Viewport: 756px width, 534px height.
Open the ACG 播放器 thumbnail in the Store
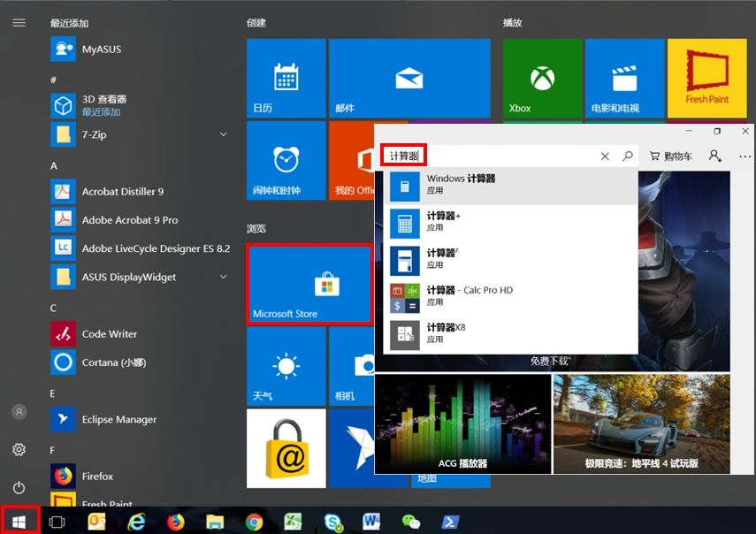click(x=462, y=423)
